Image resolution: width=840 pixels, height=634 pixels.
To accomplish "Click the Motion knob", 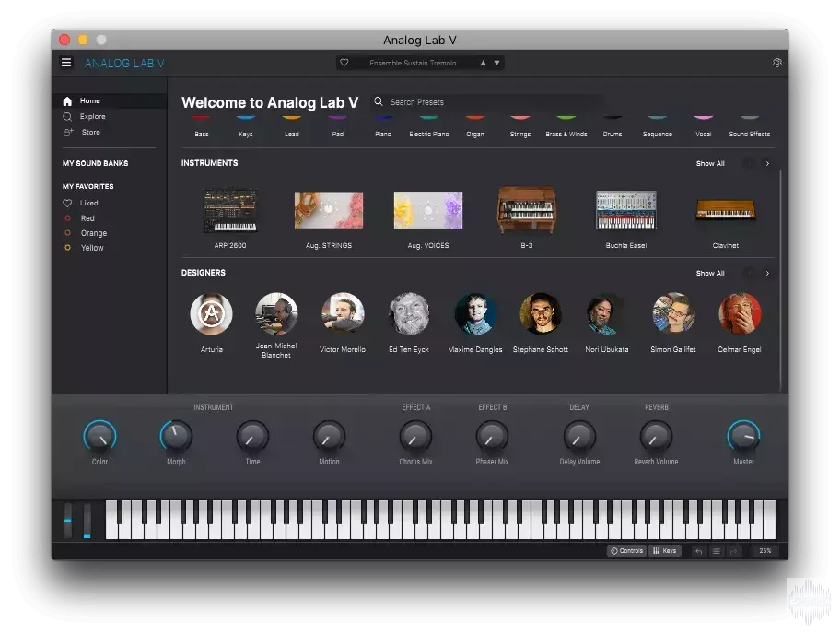I will click(x=329, y=437).
